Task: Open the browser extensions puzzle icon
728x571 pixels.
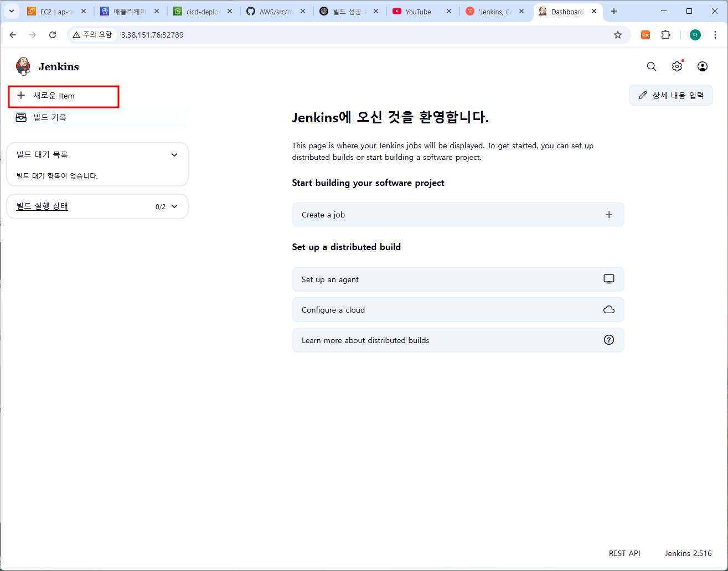Action: pos(666,35)
